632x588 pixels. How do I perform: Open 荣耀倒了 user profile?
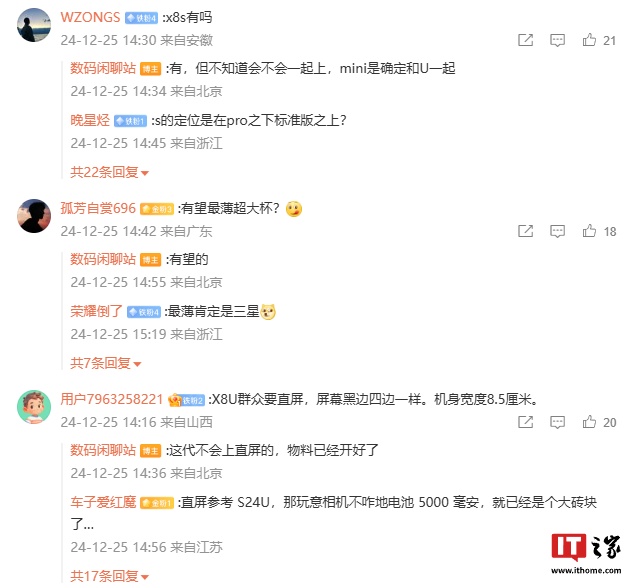tap(96, 311)
